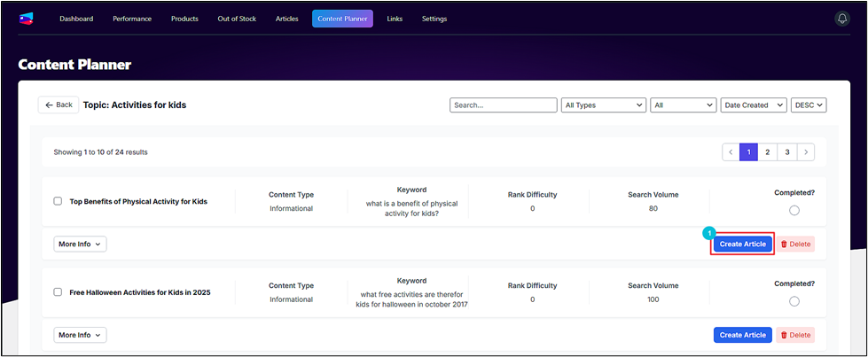Image resolution: width=868 pixels, height=357 pixels.
Task: Click the search volume value 100
Action: tap(653, 299)
